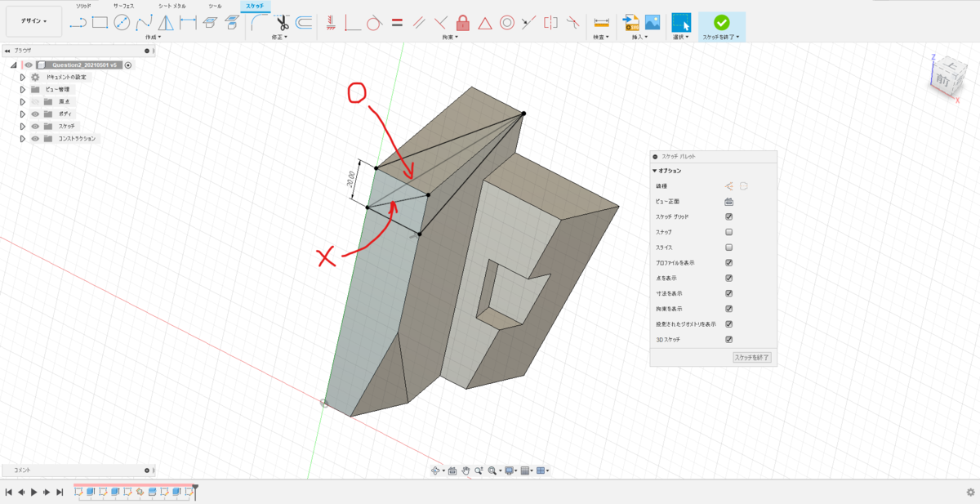Select the Mirror sketch tool

point(166,23)
